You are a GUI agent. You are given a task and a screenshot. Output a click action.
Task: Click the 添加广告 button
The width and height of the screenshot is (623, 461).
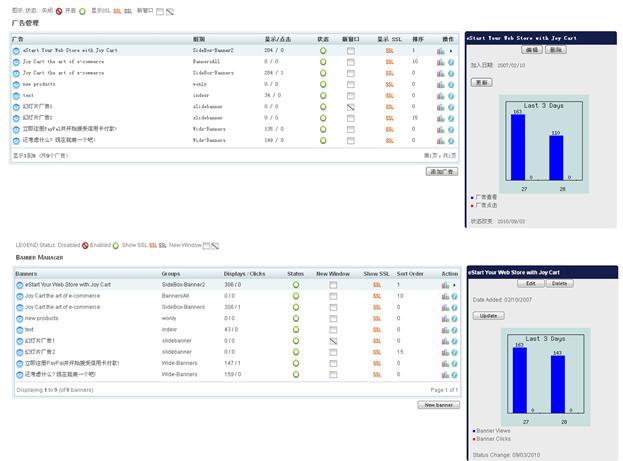pyautogui.click(x=442, y=172)
